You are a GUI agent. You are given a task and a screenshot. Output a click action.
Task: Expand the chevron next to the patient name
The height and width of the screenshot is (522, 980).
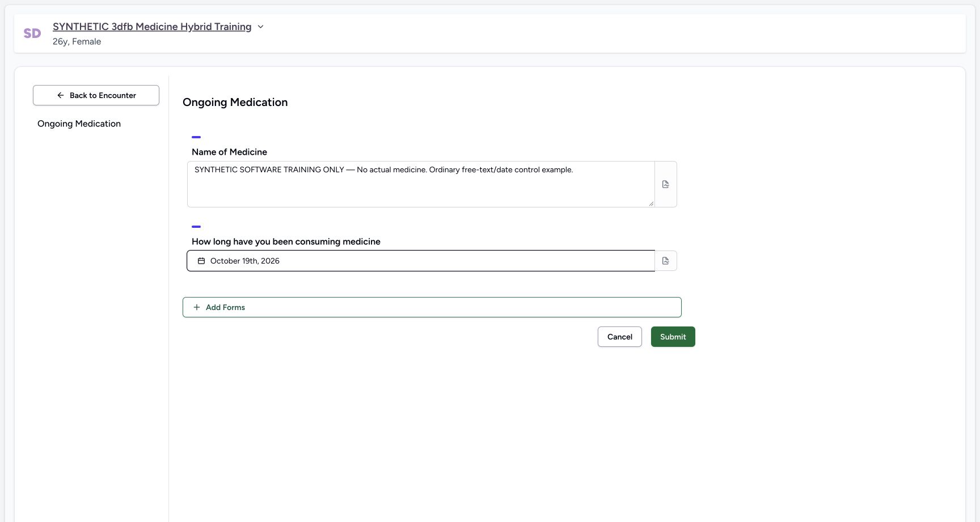tap(260, 27)
